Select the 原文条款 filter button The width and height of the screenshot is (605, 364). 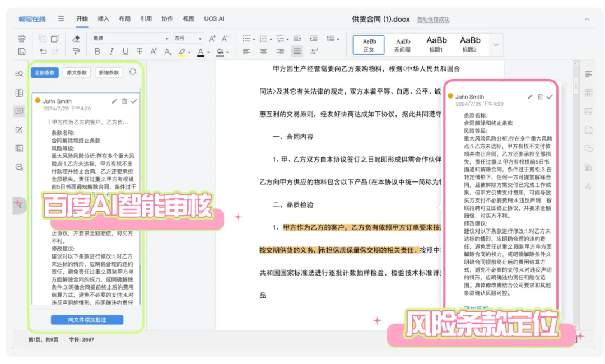[x=77, y=72]
